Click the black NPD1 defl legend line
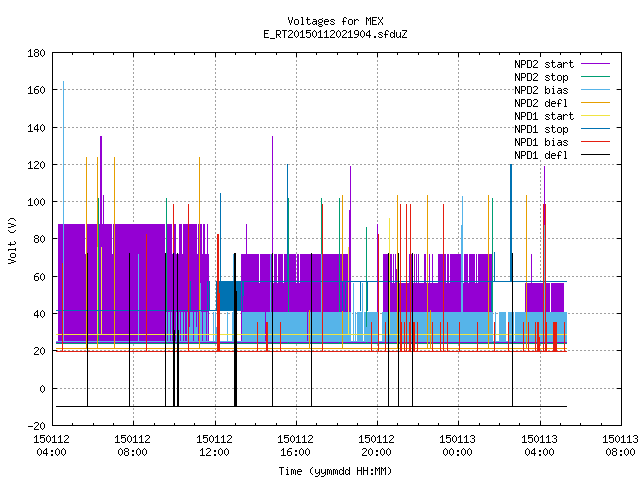This screenshot has height=480, width=640. point(595,155)
